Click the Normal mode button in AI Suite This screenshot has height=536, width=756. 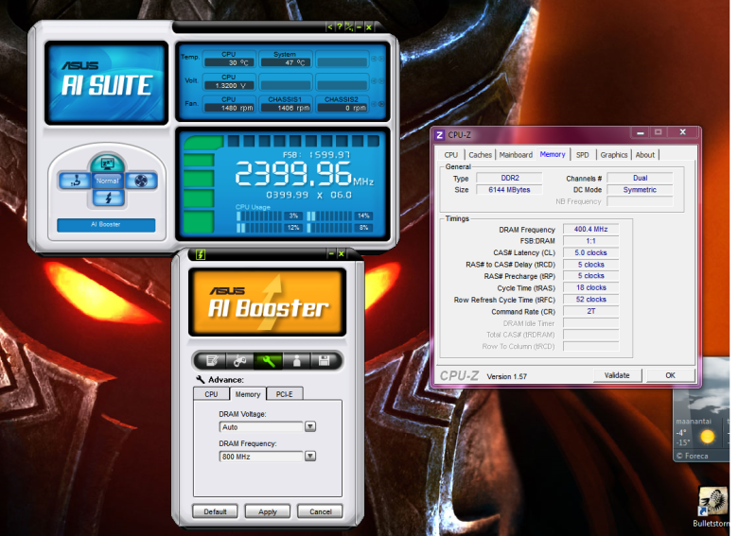pos(108,182)
